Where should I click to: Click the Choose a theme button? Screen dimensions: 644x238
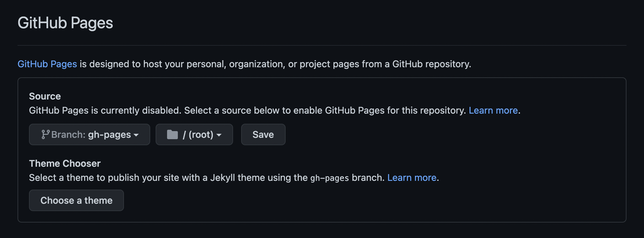[x=76, y=200]
